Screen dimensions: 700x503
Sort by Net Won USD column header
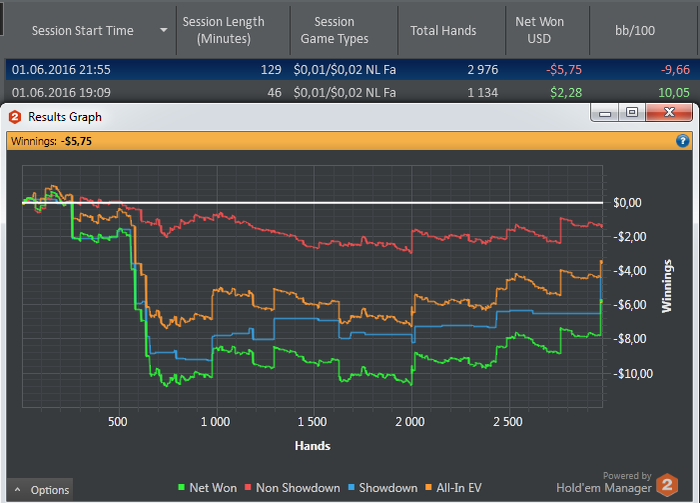click(539, 30)
